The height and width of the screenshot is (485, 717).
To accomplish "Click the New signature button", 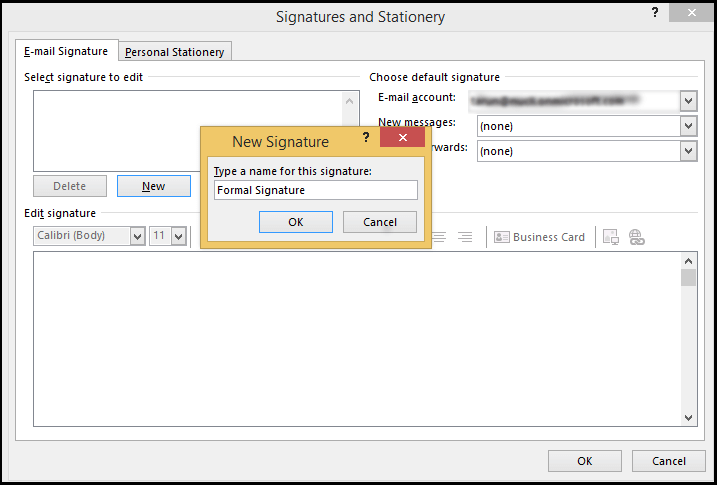I will point(153,186).
